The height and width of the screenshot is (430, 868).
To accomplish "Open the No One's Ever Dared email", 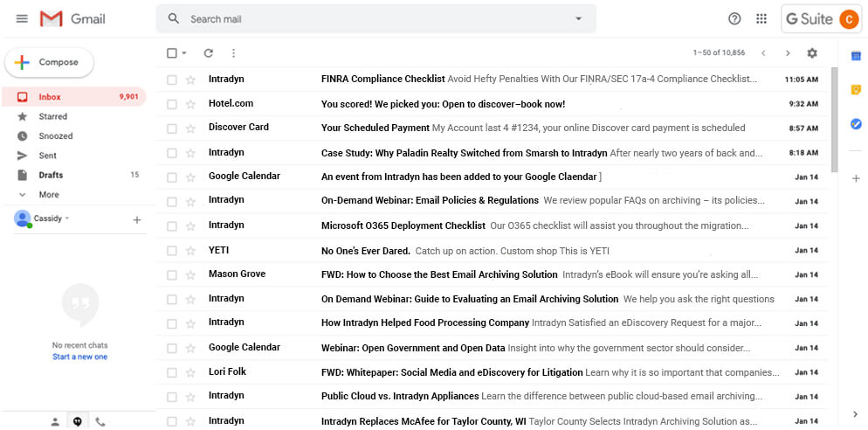I will click(x=493, y=251).
